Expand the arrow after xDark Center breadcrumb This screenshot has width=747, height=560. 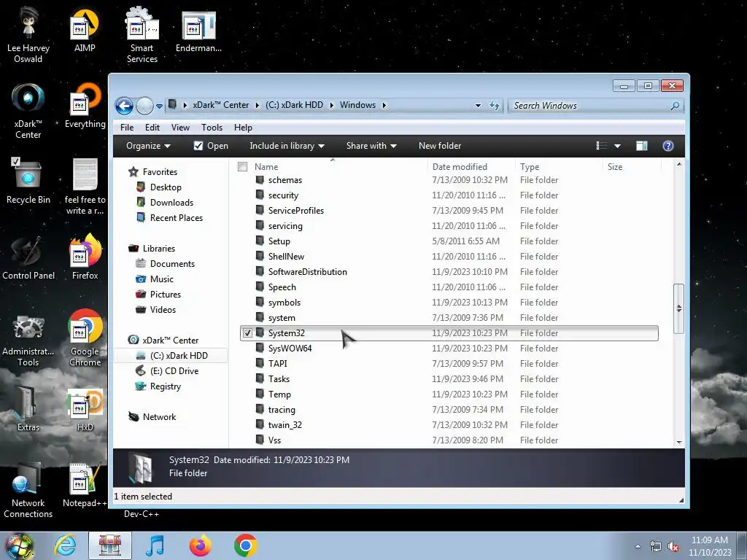(258, 105)
